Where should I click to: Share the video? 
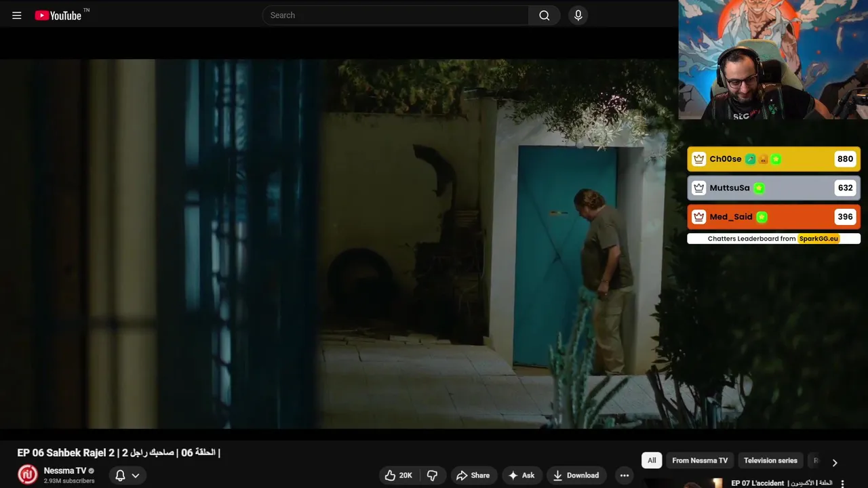tap(473, 475)
